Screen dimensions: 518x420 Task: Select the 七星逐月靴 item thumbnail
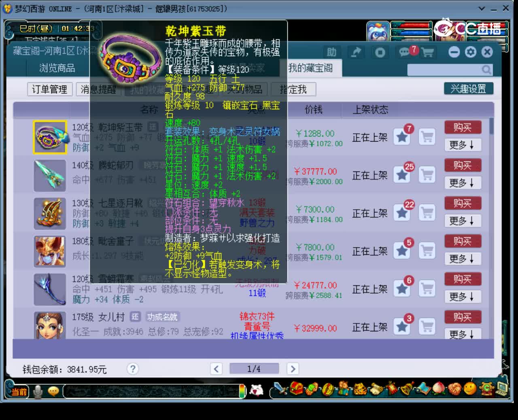[50, 213]
